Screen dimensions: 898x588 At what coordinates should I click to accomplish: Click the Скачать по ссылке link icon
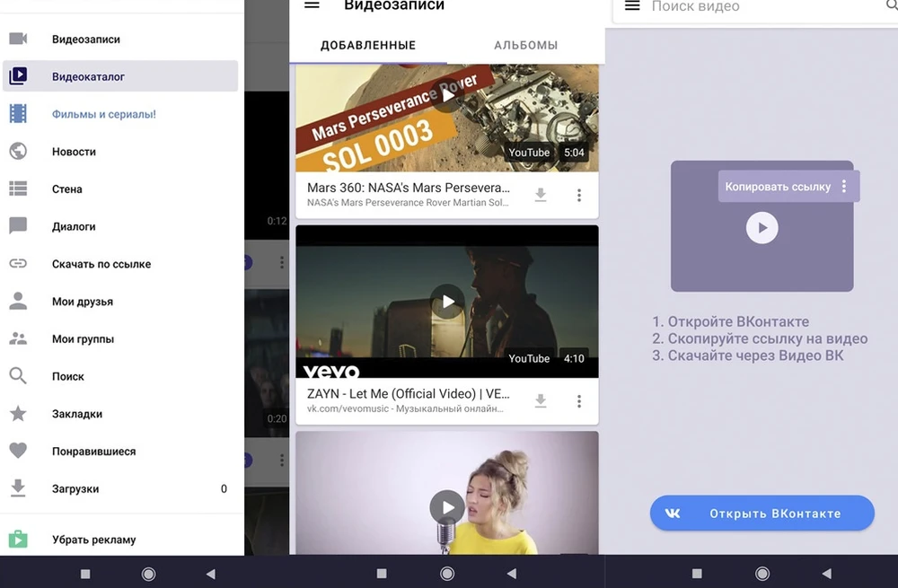pyautogui.click(x=18, y=264)
